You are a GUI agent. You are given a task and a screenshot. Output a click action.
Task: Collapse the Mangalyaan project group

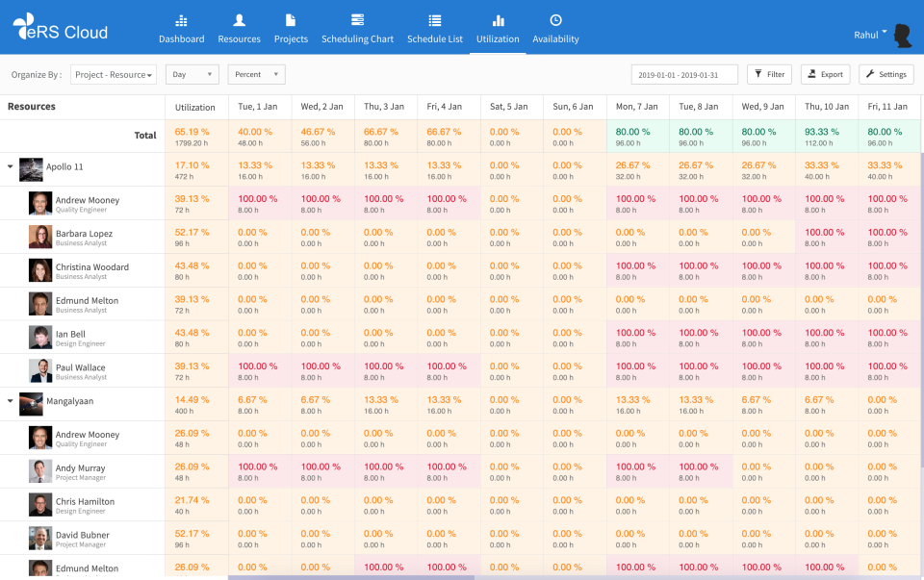point(11,401)
